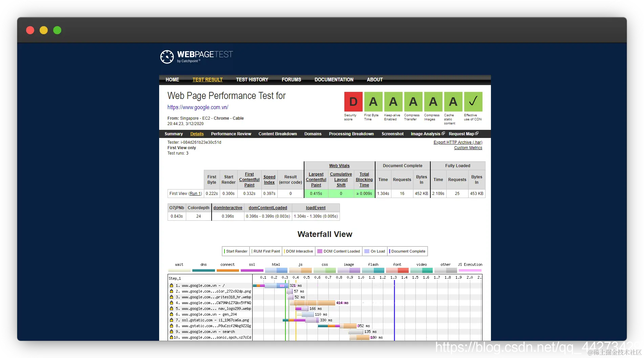644x358 pixels.
Task: Click the Waterfall View heading
Action: tap(325, 234)
